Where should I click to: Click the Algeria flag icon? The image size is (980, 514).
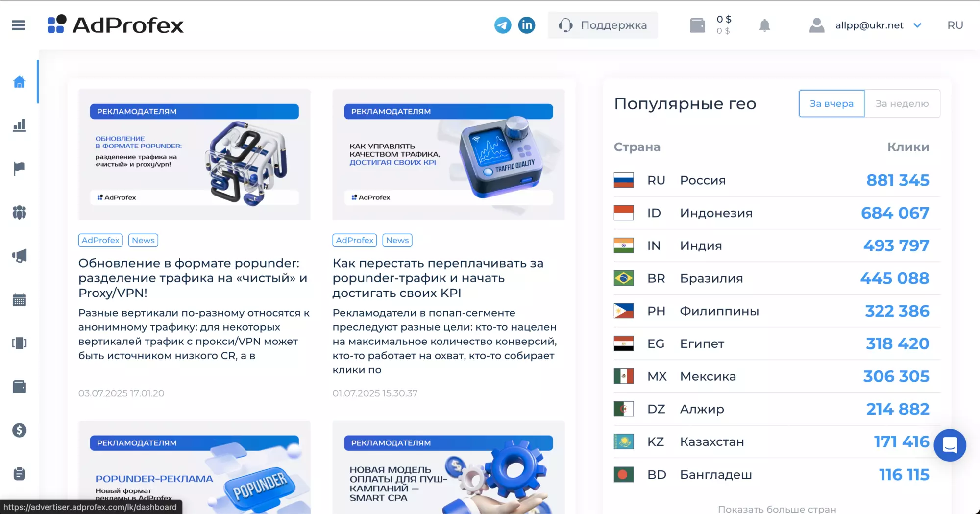624,409
